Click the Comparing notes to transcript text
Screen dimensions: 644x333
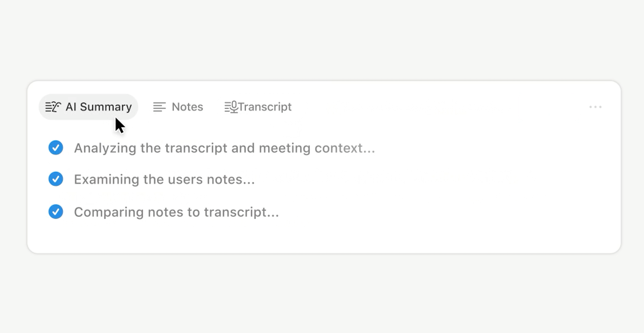[x=176, y=212]
